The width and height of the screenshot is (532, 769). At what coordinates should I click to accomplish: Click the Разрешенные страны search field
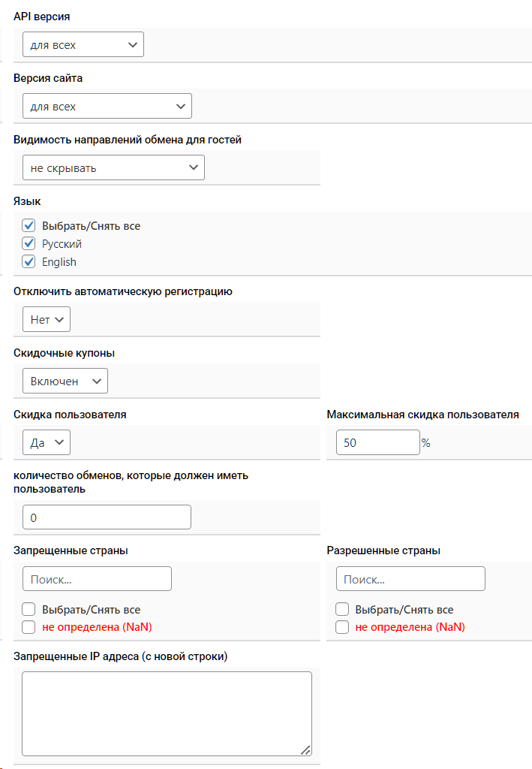410,579
